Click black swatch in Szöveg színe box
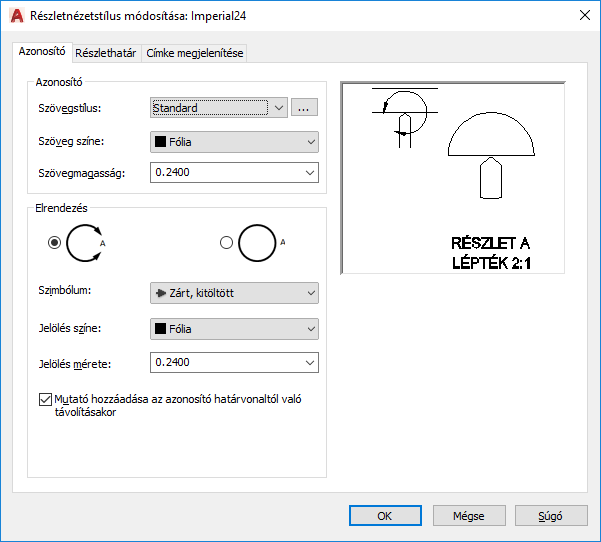 (x=160, y=142)
